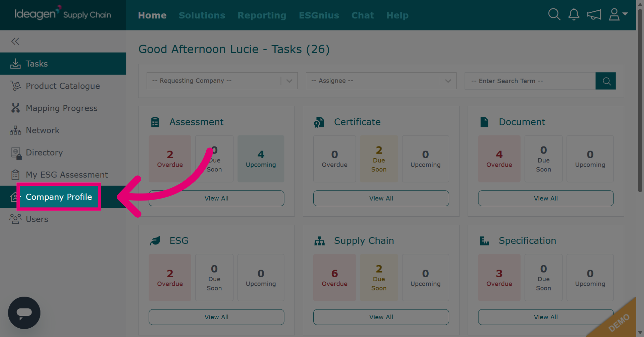Click View All under Certificate
This screenshot has height=337, width=644.
(x=381, y=198)
